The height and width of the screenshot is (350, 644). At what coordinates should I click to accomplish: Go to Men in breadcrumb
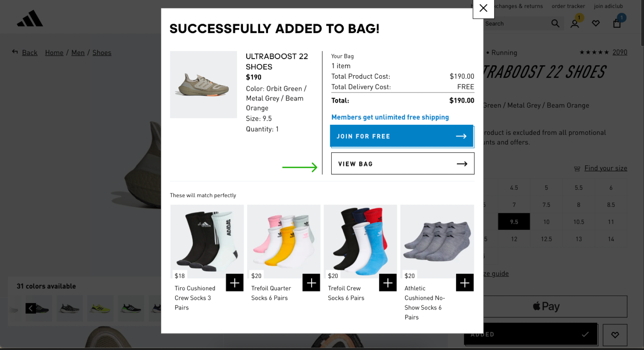pos(78,53)
